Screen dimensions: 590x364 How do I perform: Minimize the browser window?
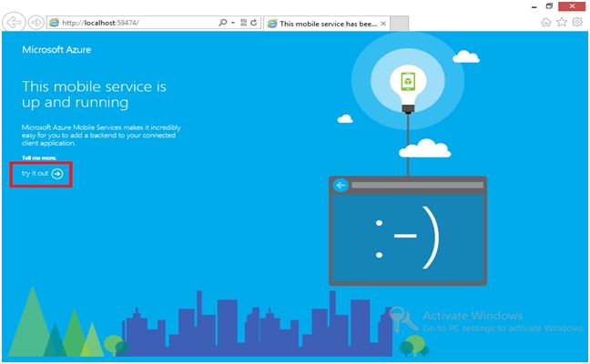pos(534,6)
